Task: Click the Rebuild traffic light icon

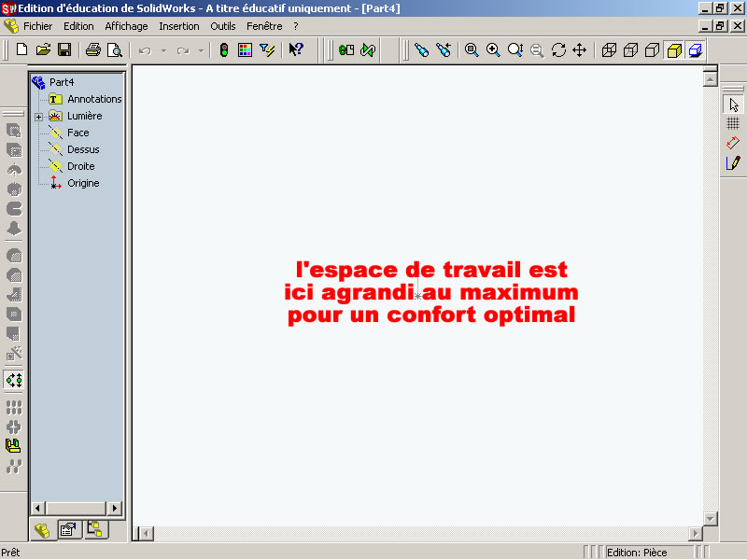Action: coord(224,49)
